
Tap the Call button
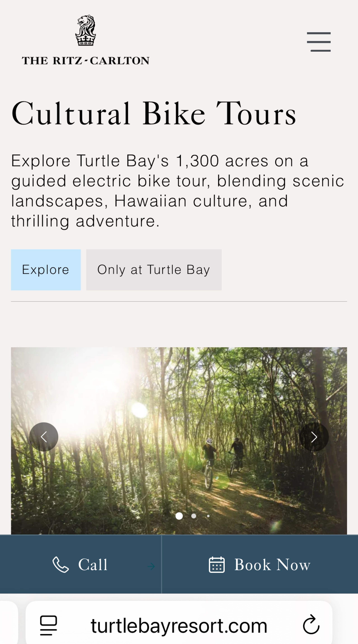pos(81,564)
